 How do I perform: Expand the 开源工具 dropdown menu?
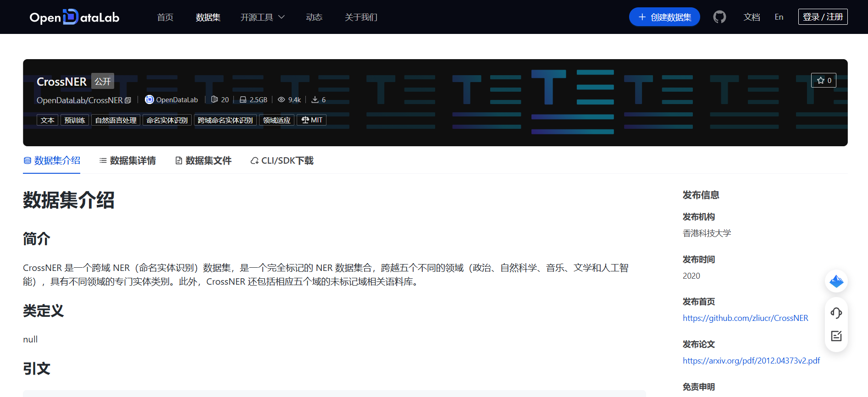[263, 17]
